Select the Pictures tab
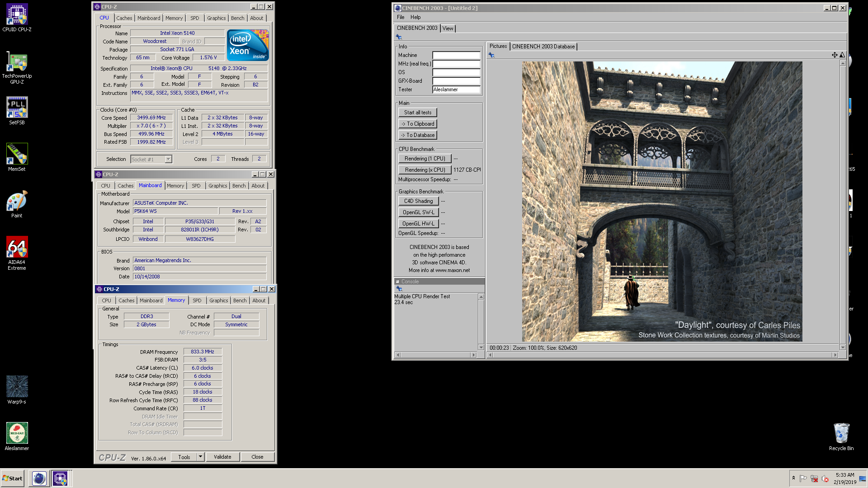This screenshot has width=868, height=488. (x=498, y=46)
